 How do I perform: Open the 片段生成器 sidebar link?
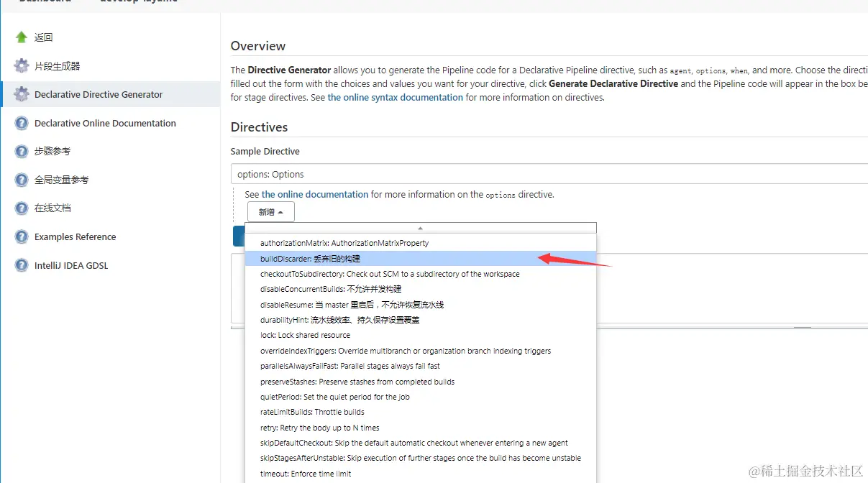57,66
